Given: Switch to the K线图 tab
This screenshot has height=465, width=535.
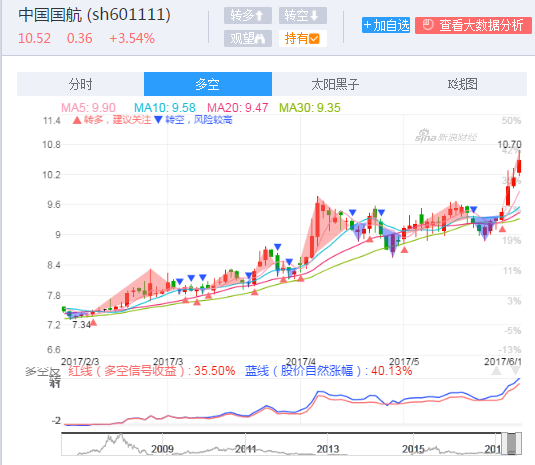Looking at the screenshot, I should pyautogui.click(x=463, y=84).
